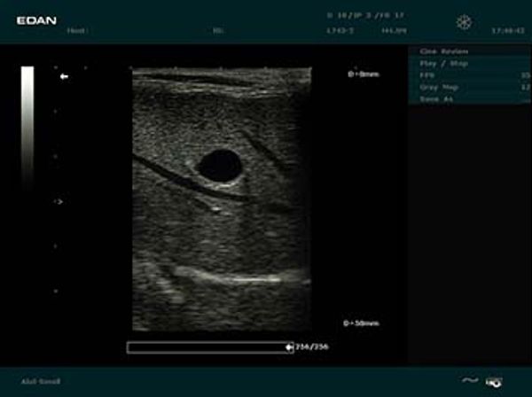Click the grayscale gradient bar
The image size is (532, 397).
point(27,128)
